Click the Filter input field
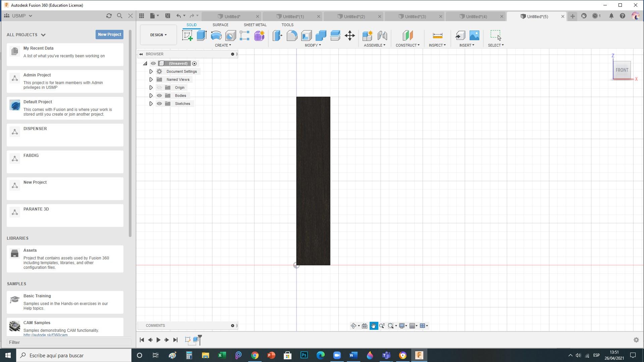This screenshot has height=362, width=644. [69, 342]
